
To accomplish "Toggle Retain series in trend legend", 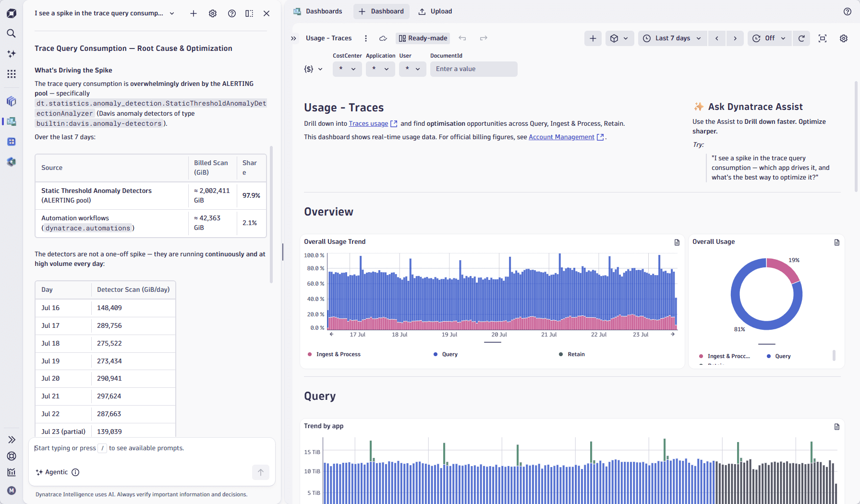I will [572, 354].
